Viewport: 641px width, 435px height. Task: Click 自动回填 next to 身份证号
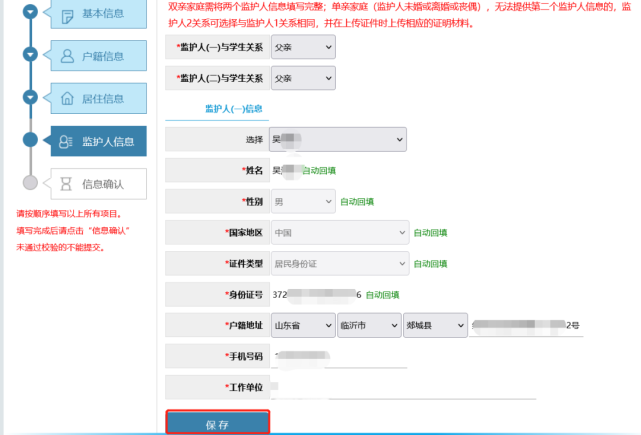coord(382,295)
